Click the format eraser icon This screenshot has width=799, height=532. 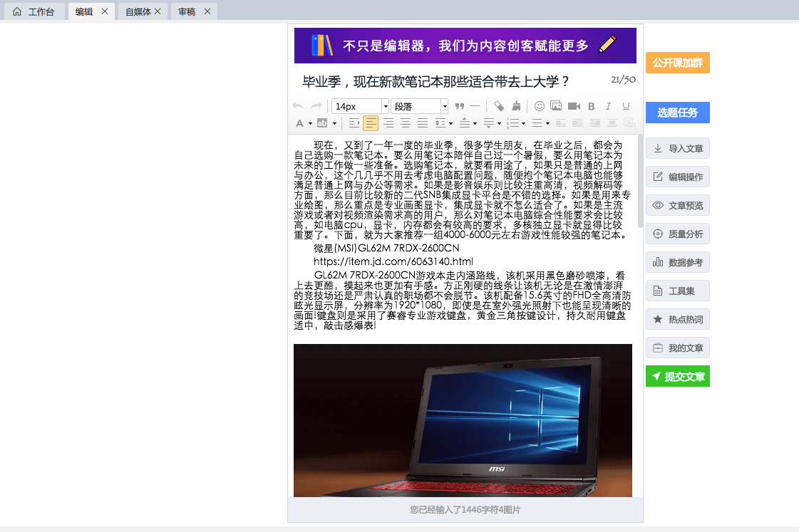(x=499, y=106)
